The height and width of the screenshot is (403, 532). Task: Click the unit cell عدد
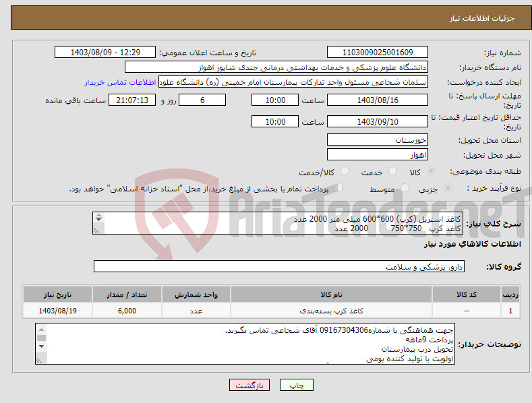pyautogui.click(x=196, y=311)
